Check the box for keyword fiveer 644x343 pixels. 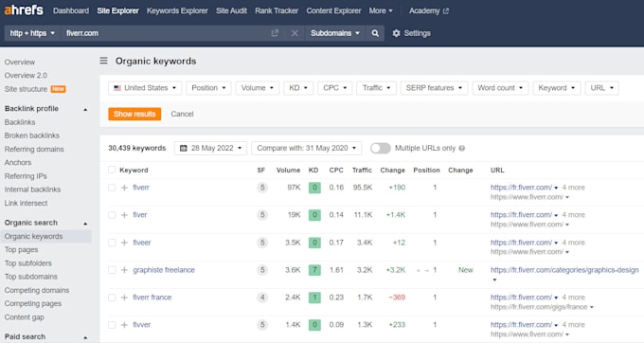pos(112,243)
